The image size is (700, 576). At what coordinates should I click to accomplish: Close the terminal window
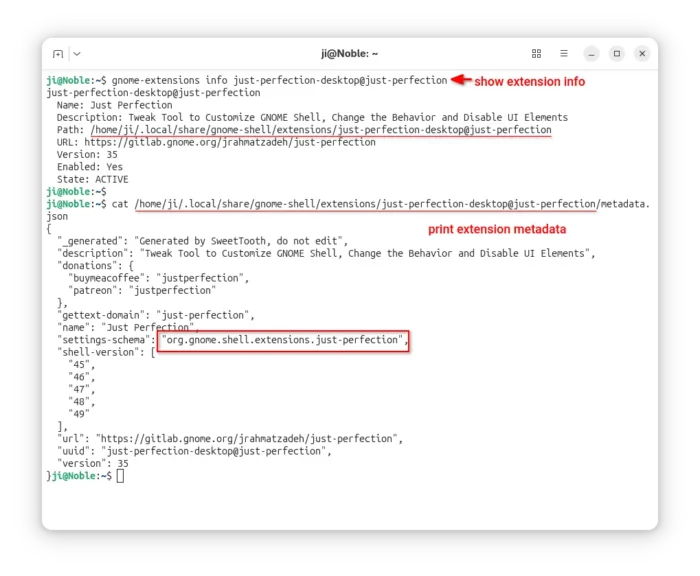tap(642, 54)
